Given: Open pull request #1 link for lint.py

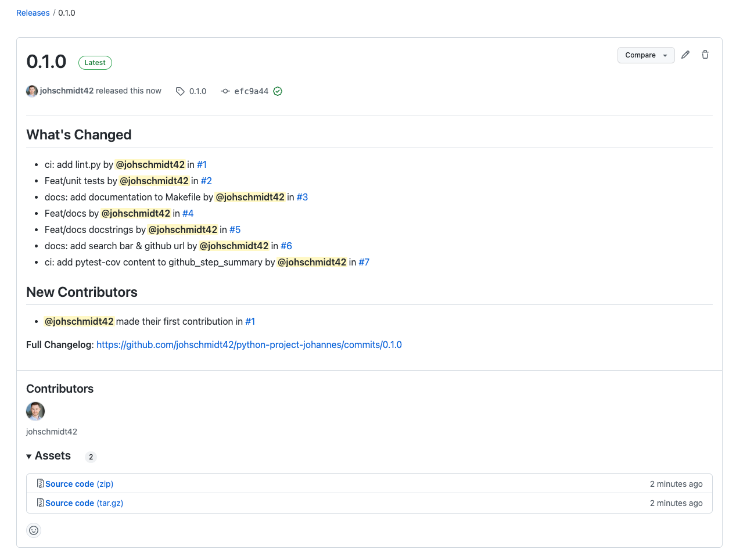Looking at the screenshot, I should tap(202, 164).
